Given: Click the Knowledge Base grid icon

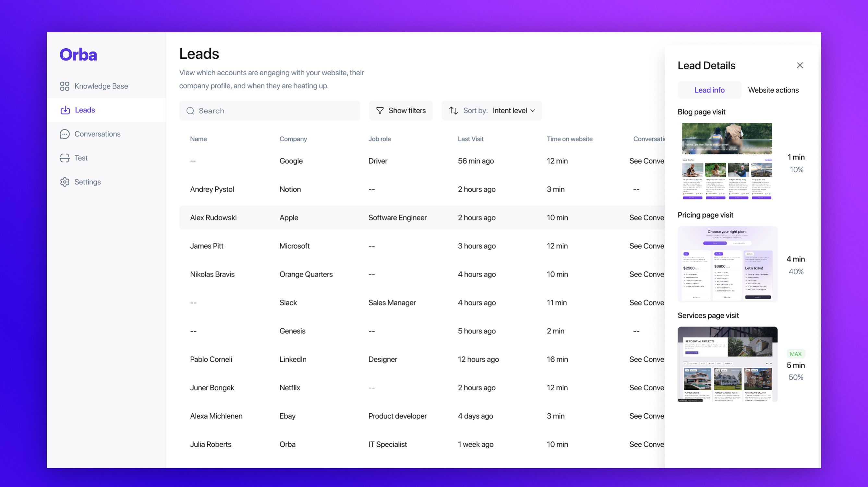Looking at the screenshot, I should point(65,86).
